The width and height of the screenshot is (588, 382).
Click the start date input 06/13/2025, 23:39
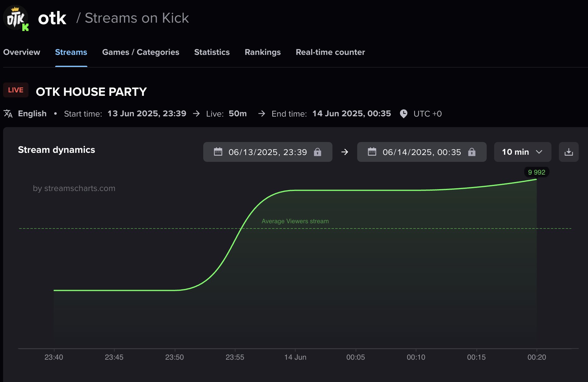coord(268,152)
